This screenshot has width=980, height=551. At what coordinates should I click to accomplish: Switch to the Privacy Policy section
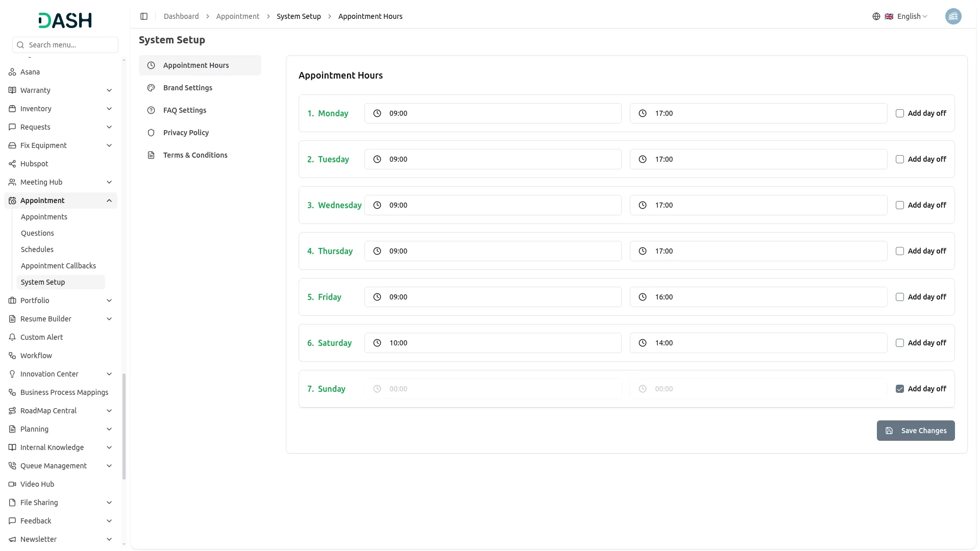186,133
